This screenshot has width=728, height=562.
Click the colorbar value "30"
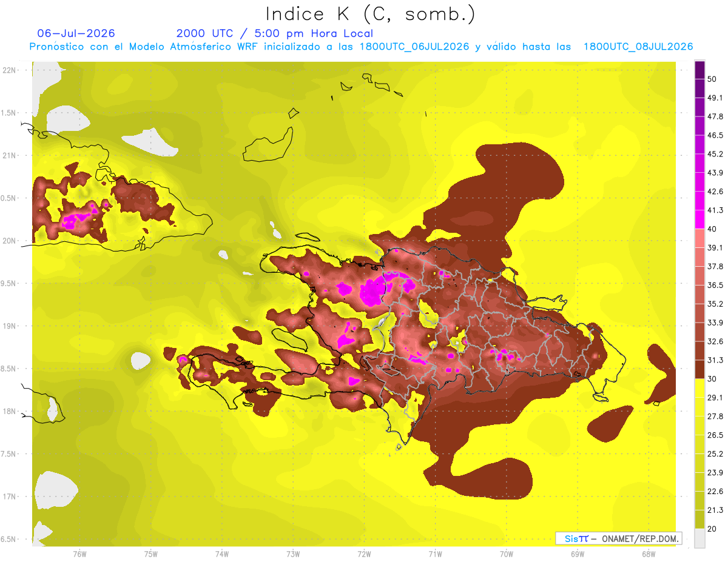coord(712,379)
